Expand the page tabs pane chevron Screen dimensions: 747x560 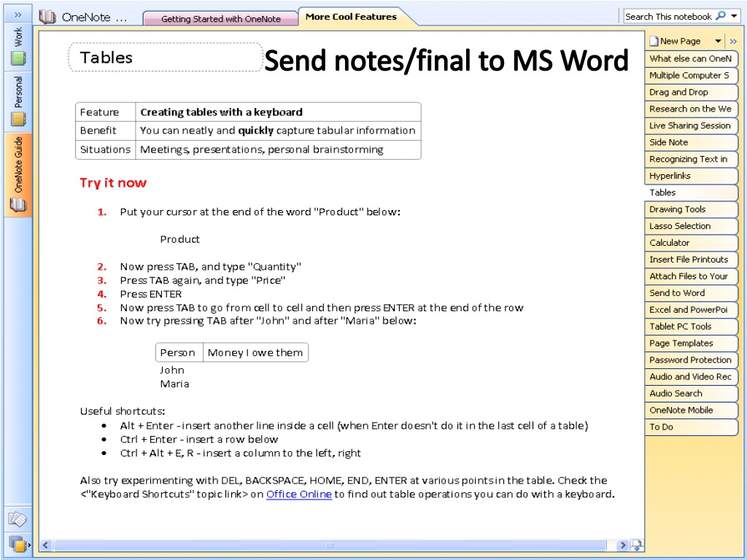coord(733,41)
